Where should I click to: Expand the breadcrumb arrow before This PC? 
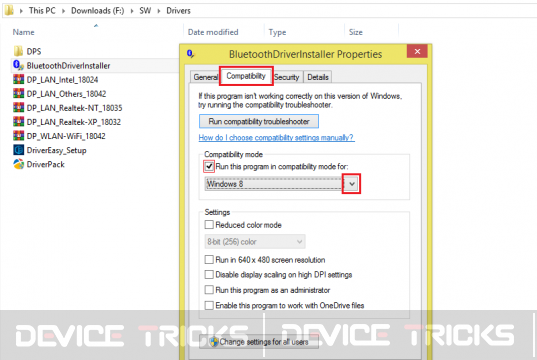[x=21, y=11]
